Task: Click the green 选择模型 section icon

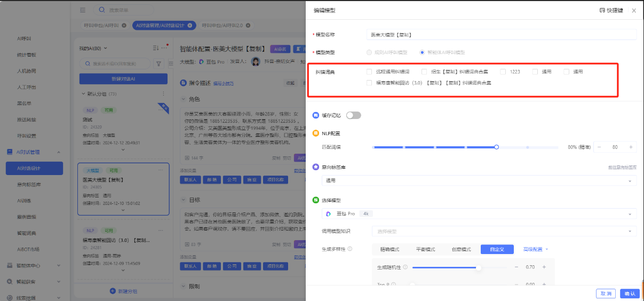Action: (x=316, y=200)
